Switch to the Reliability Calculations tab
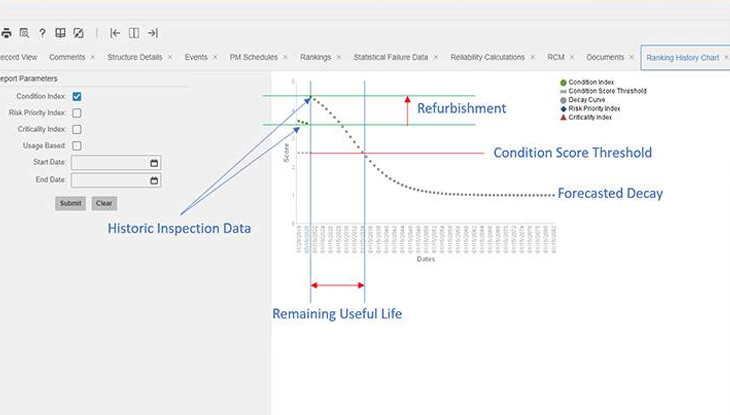730x415 pixels. coord(487,58)
